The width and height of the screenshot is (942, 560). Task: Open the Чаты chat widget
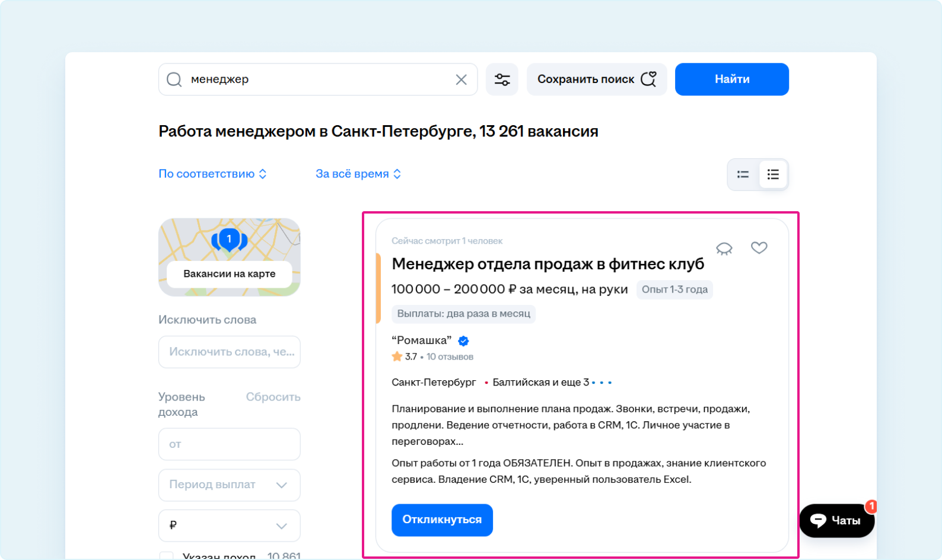click(836, 520)
